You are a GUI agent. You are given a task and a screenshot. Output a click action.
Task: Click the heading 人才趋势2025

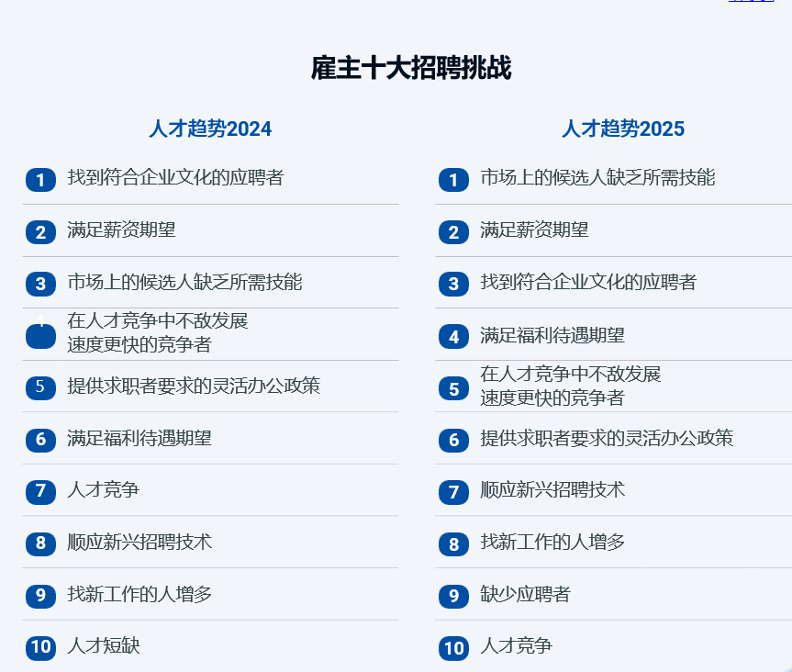623,129
